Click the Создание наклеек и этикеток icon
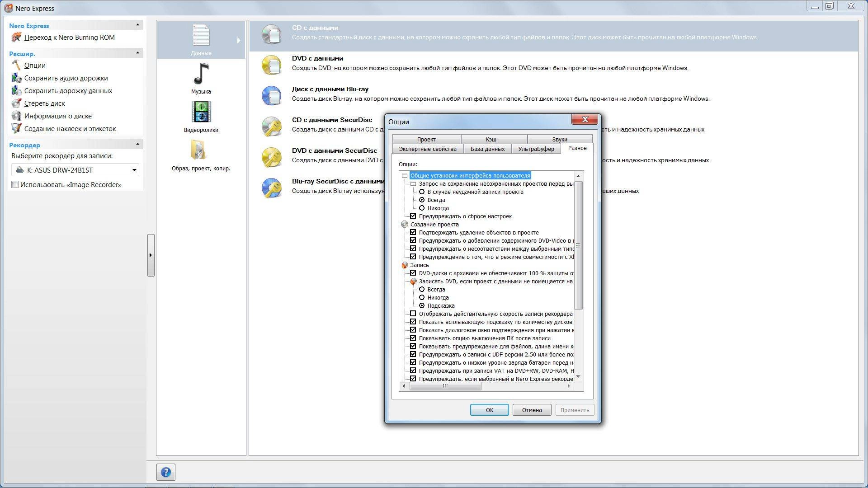 click(16, 129)
